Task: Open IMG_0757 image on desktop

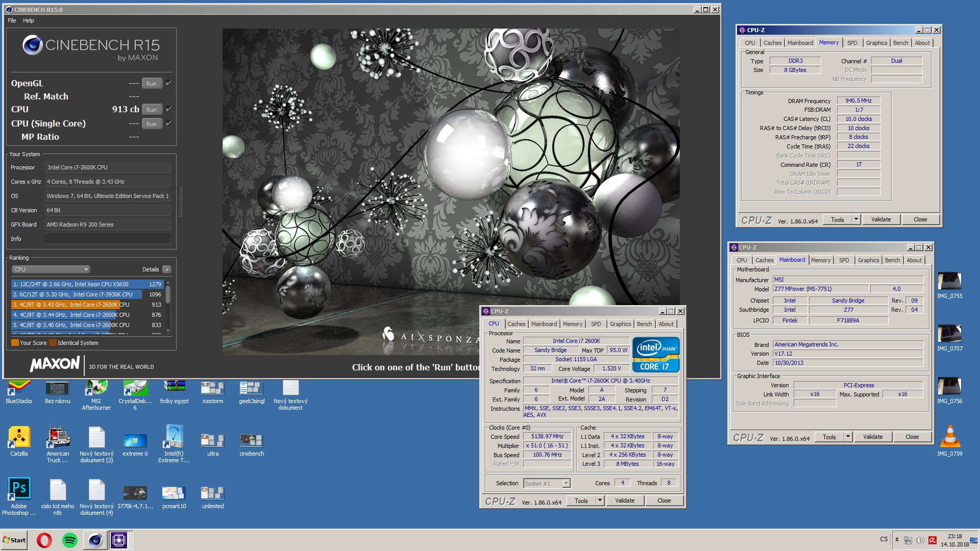Action: point(949,338)
